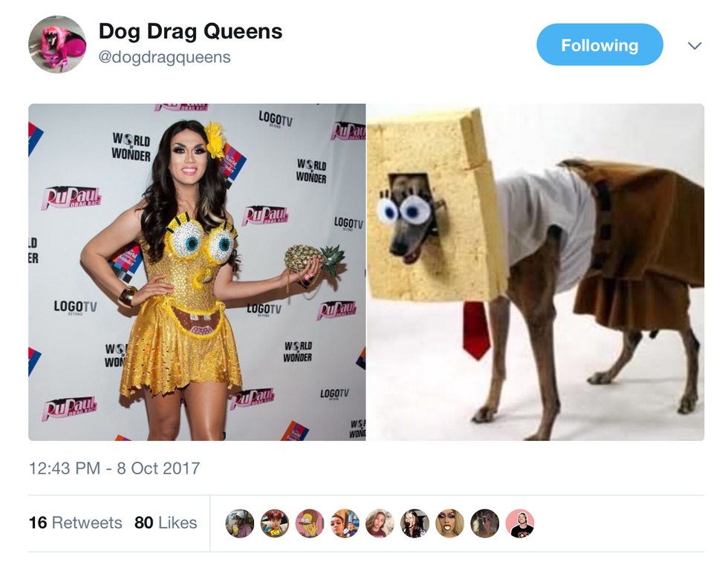Click liker avatar wearing white cap
Viewport: 728px width, 562px height.
click(x=239, y=523)
